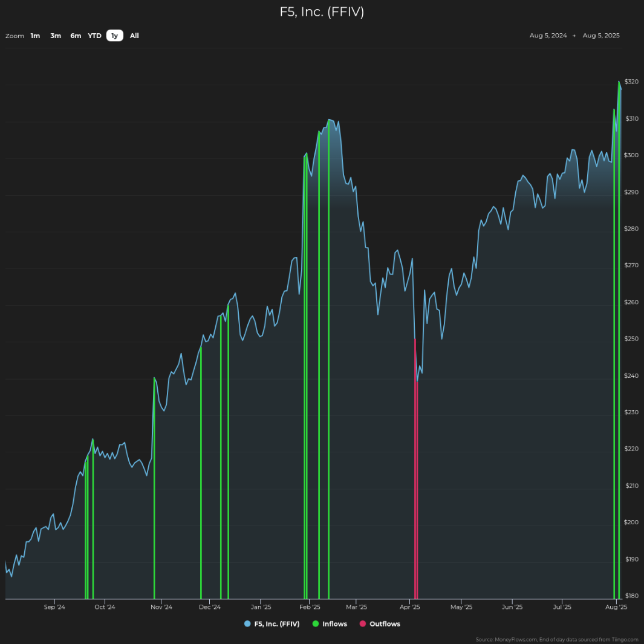This screenshot has width=644, height=644.
Task: Click the Aug '25 date axis label
Action: (x=616, y=607)
